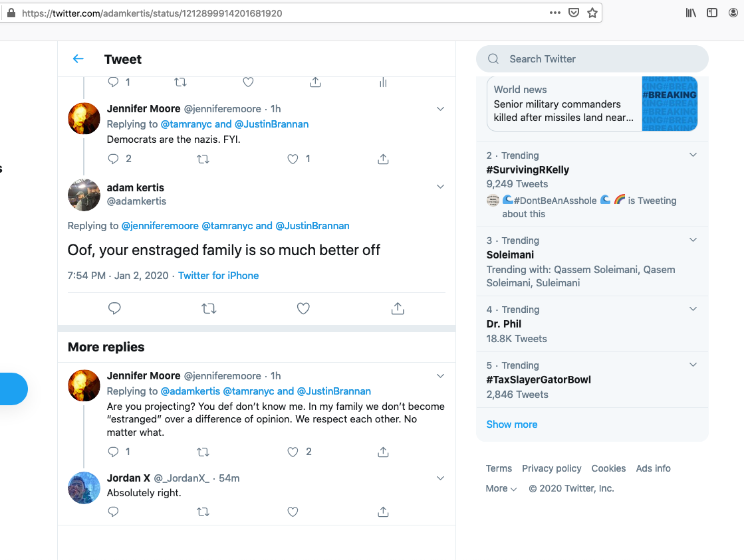The height and width of the screenshot is (560, 744).
Task: Open the Twitter for iPhone link
Action: click(219, 276)
